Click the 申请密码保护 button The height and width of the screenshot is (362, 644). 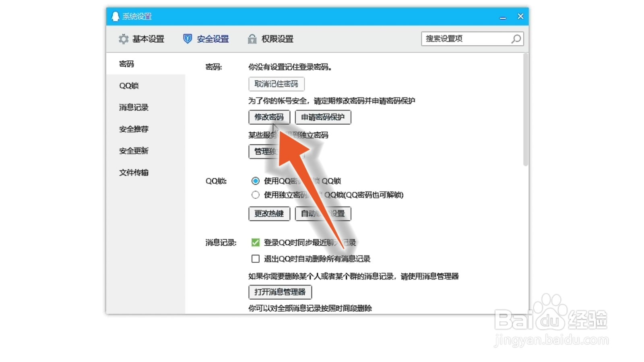pyautogui.click(x=323, y=117)
